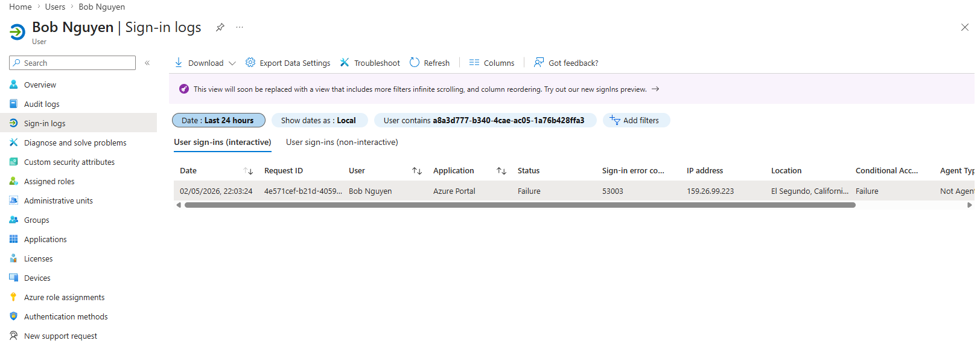Sort by Application column arrows
Screen dimensions: 980x346
[501, 171]
